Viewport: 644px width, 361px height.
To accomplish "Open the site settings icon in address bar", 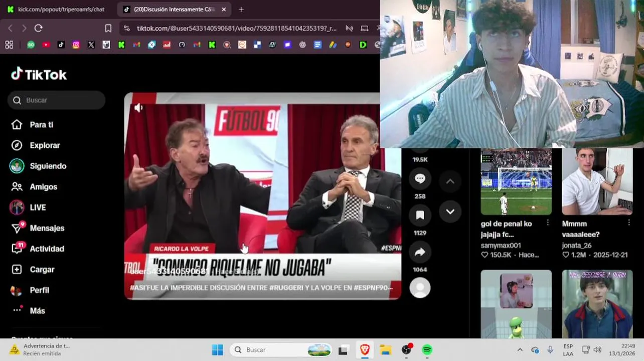I will (126, 29).
